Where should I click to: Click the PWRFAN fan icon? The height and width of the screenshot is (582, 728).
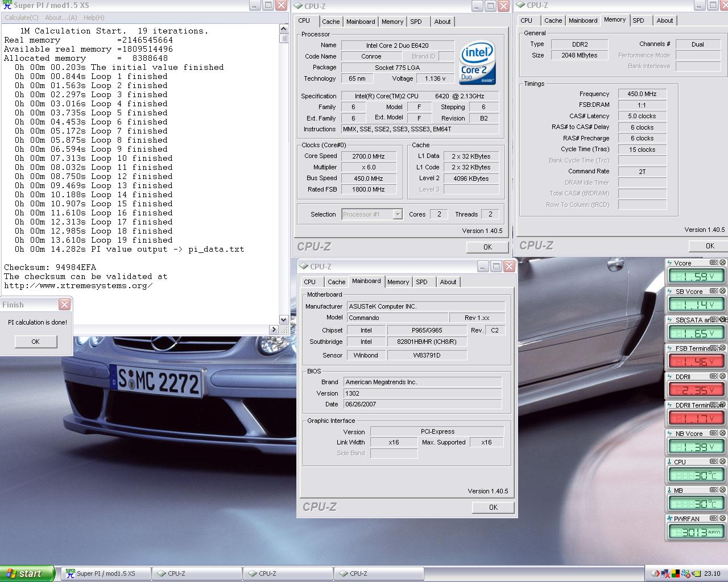click(669, 519)
